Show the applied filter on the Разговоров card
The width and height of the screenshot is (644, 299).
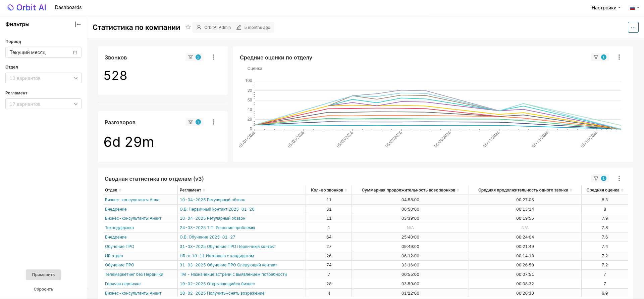click(x=195, y=122)
